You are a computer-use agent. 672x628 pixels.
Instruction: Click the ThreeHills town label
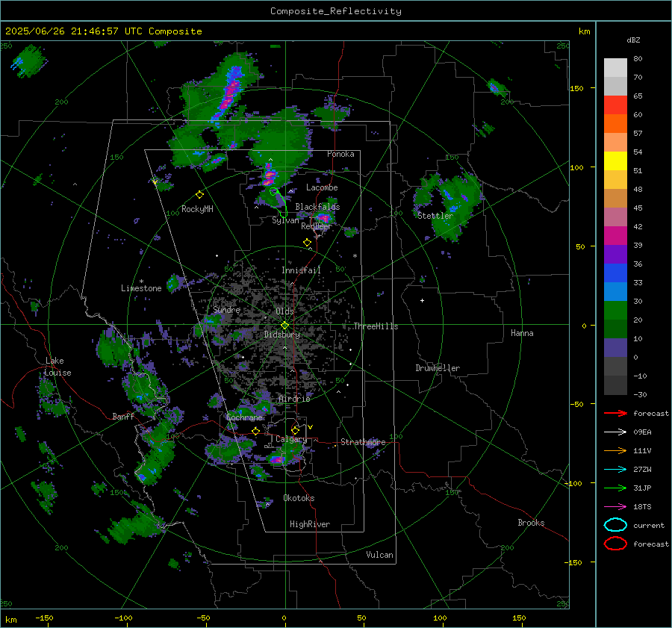point(376,326)
